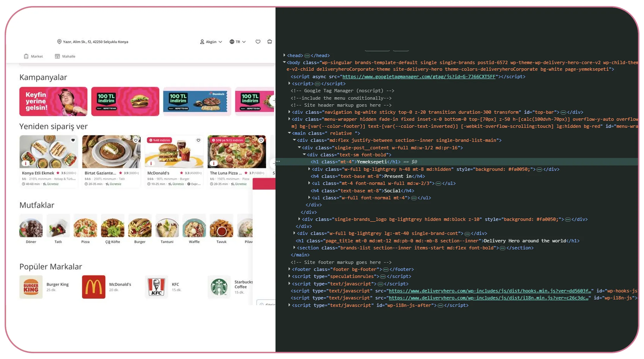This screenshot has width=644, height=359.
Task: Select the 'Delivery Hero around the world' h1 node
Action: point(437,241)
